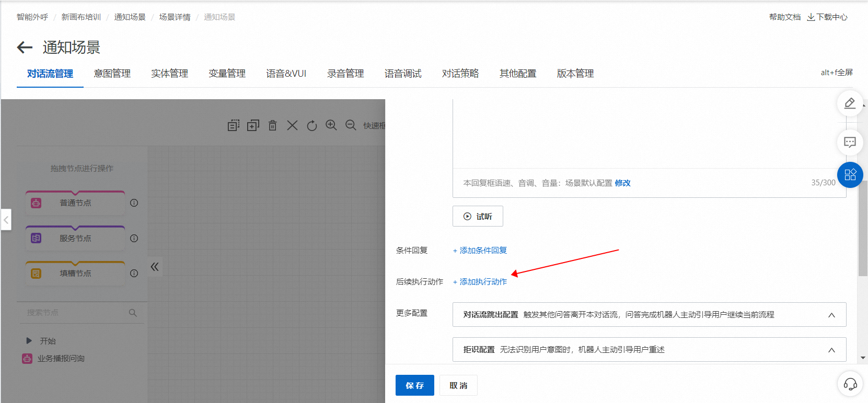Click the 保存 button

tap(415, 385)
